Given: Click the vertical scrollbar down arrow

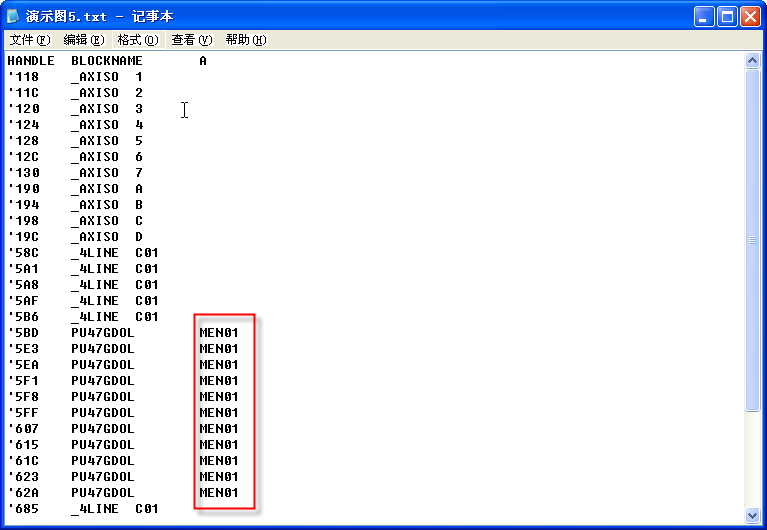Looking at the screenshot, I should coord(753,515).
